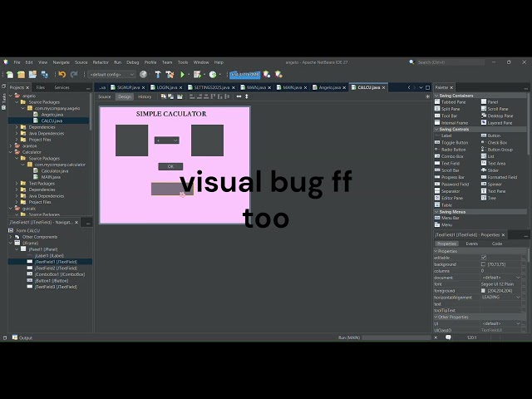Click the Run (MAIN) progress bar
The height and width of the screenshot is (399, 532).
[397, 337]
